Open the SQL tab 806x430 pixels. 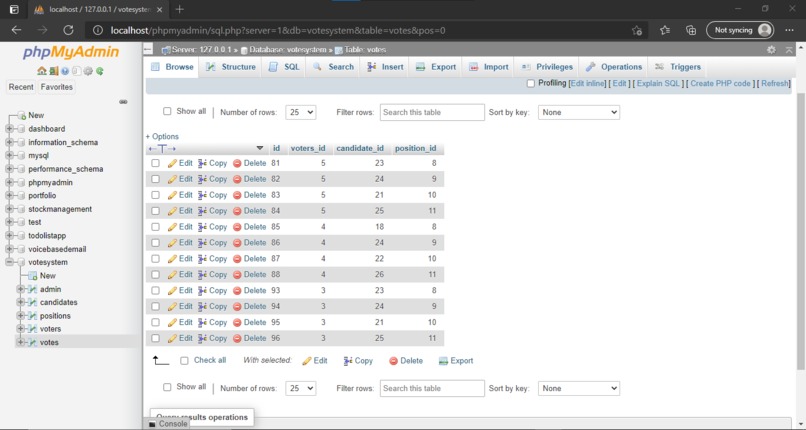point(284,67)
